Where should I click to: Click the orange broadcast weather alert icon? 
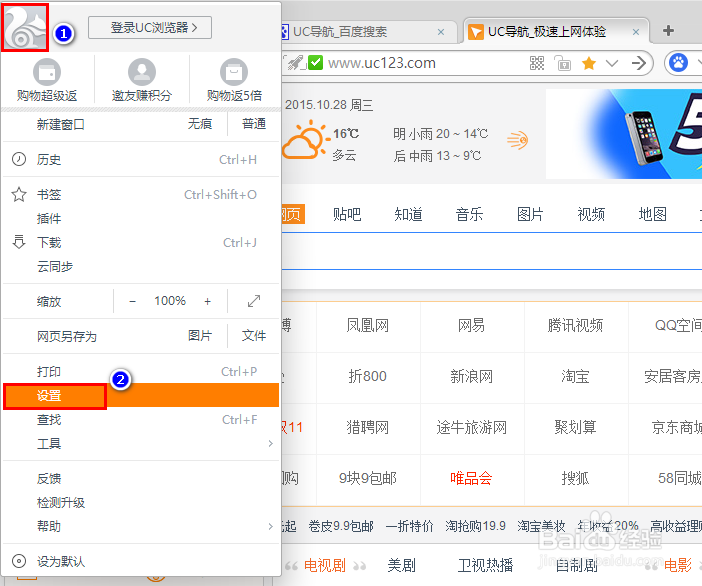coord(518,140)
